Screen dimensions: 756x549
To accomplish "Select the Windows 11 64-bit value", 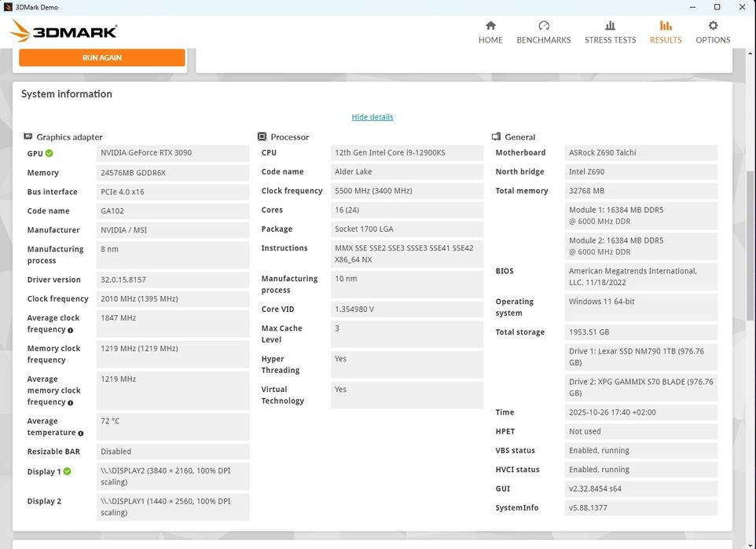I will tap(641, 307).
